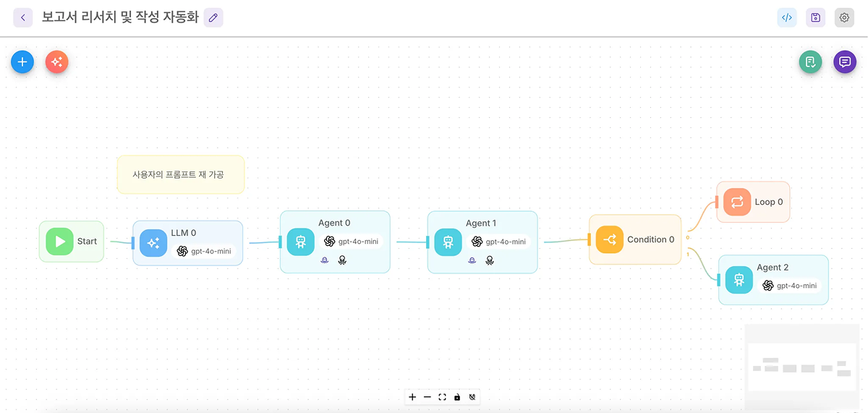The width and height of the screenshot is (868, 413).
Task: Fit view using the frame brackets icon
Action: (442, 397)
